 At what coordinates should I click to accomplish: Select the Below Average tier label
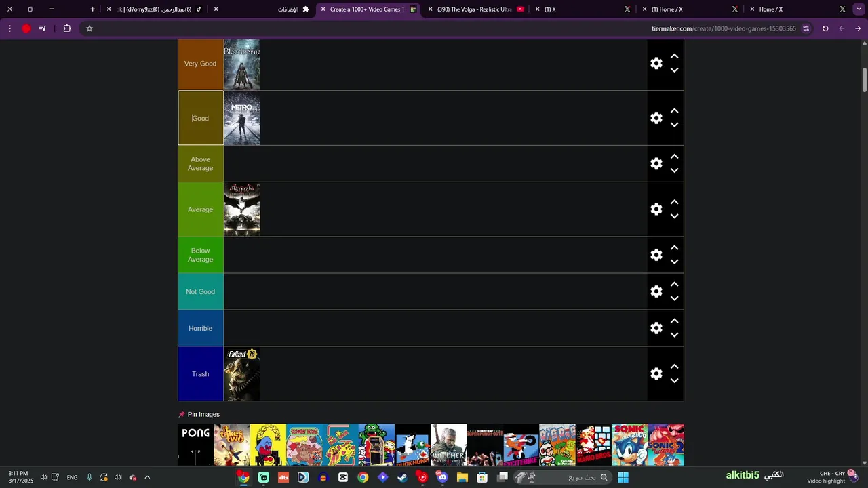(x=200, y=255)
